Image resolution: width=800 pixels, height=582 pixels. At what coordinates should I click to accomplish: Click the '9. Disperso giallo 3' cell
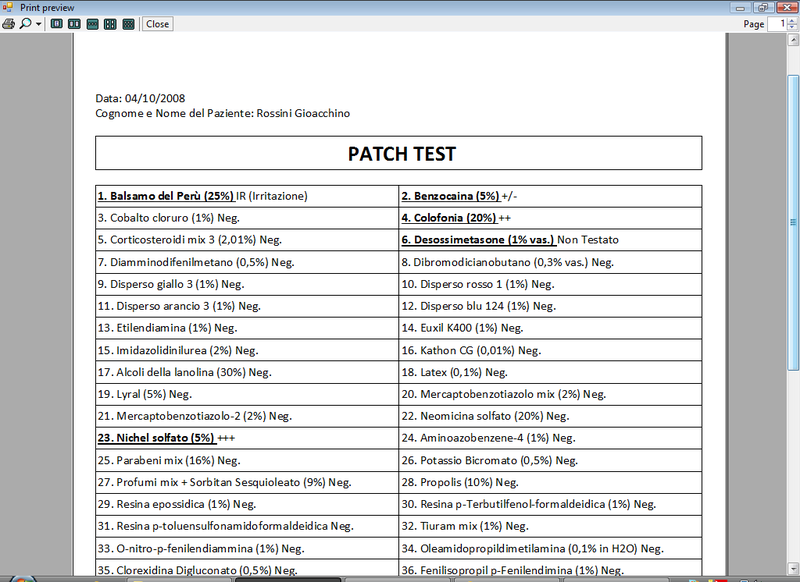247,284
